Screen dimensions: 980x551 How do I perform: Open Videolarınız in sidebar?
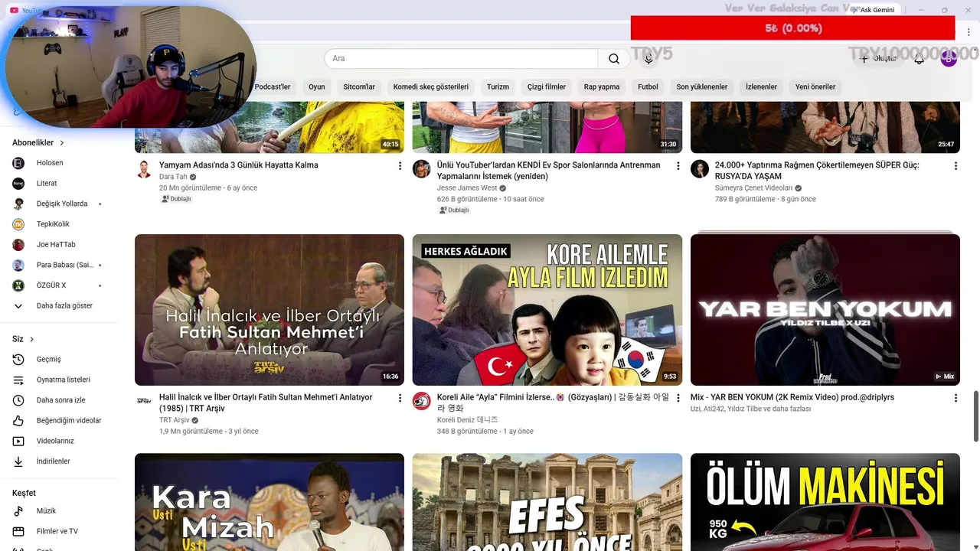coord(58,441)
